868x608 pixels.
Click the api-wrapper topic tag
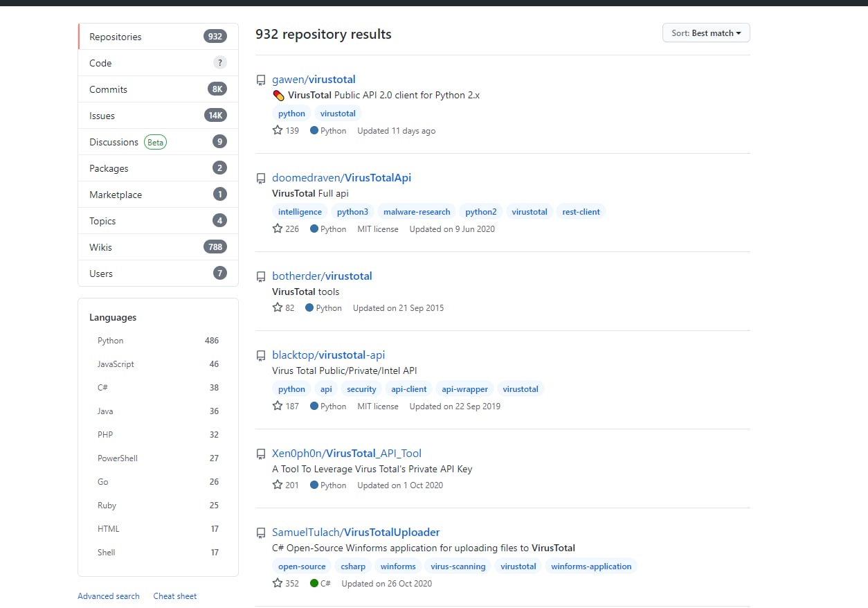pyautogui.click(x=465, y=389)
